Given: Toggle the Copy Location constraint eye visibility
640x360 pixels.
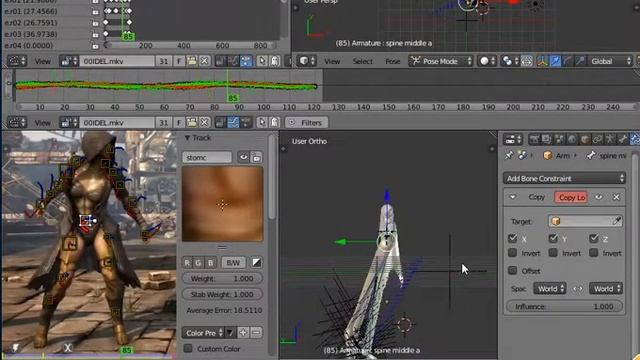Looking at the screenshot, I should click(x=598, y=197).
